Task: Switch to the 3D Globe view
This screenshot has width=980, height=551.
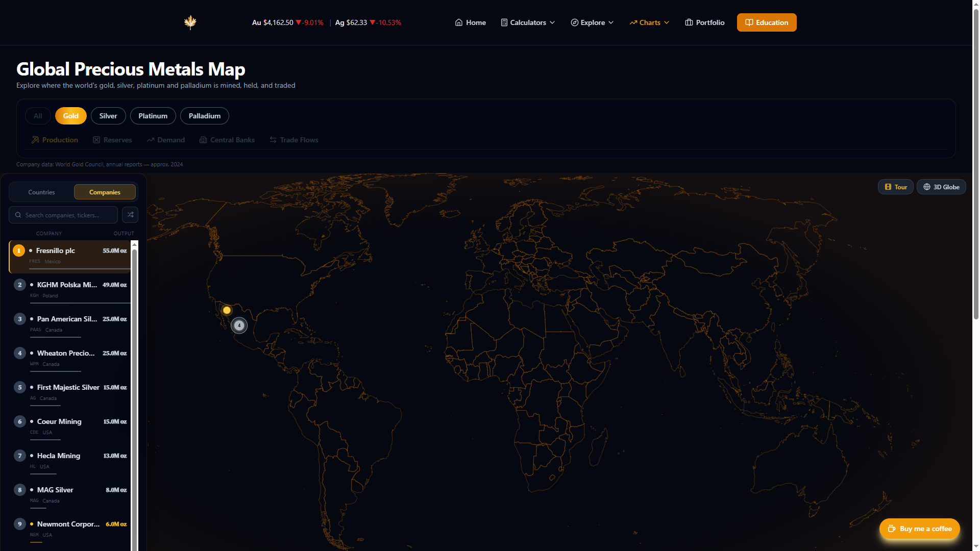Action: pyautogui.click(x=941, y=187)
